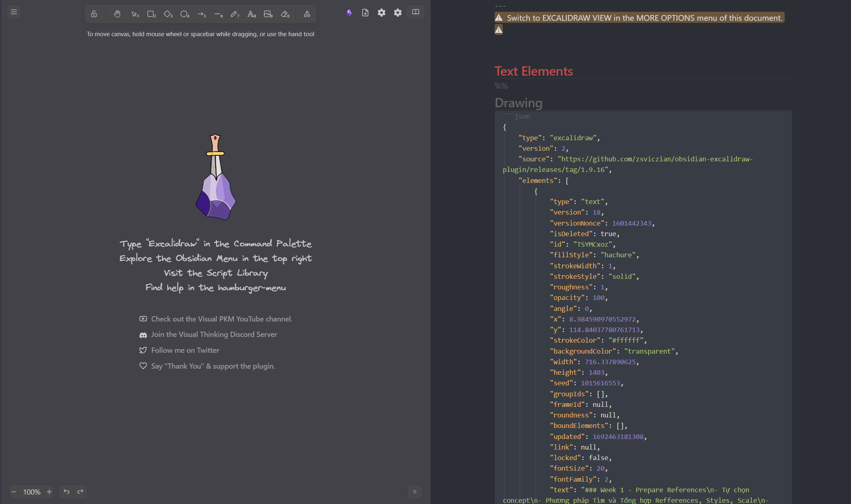
Task: Toggle the canvas lock padlock
Action: (94, 13)
